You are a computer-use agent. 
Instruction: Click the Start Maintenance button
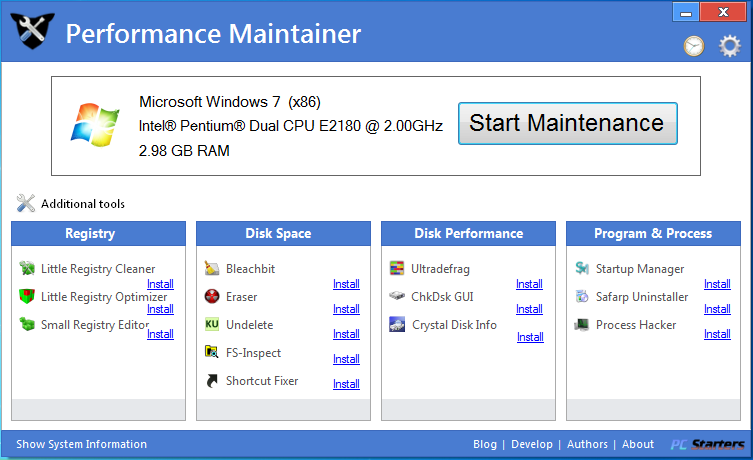tap(568, 123)
